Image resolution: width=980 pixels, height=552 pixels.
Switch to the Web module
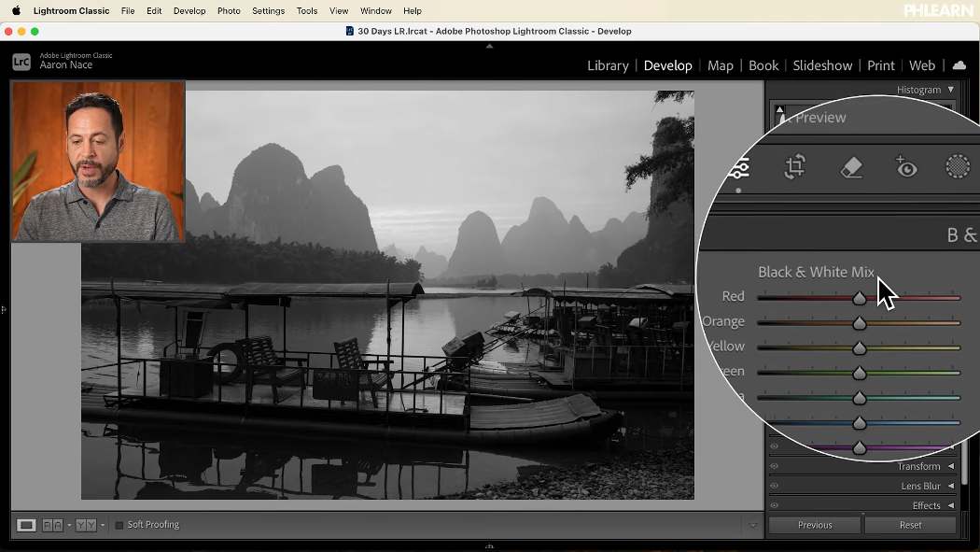click(x=922, y=65)
